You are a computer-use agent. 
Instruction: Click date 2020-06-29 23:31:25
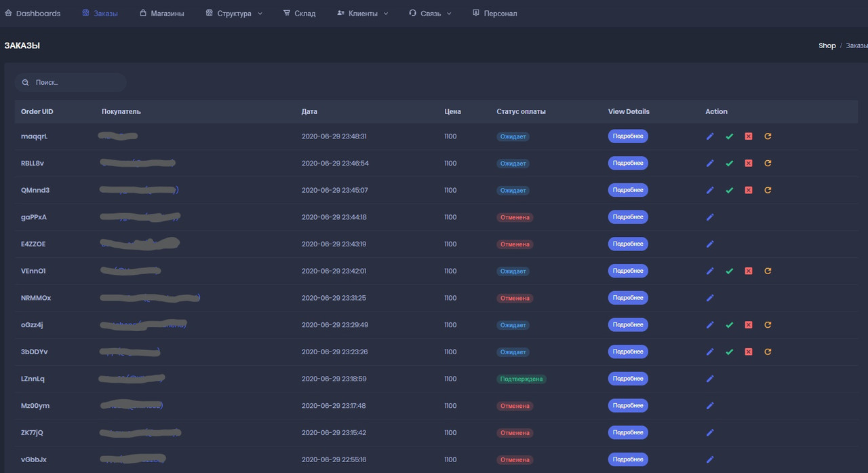334,298
